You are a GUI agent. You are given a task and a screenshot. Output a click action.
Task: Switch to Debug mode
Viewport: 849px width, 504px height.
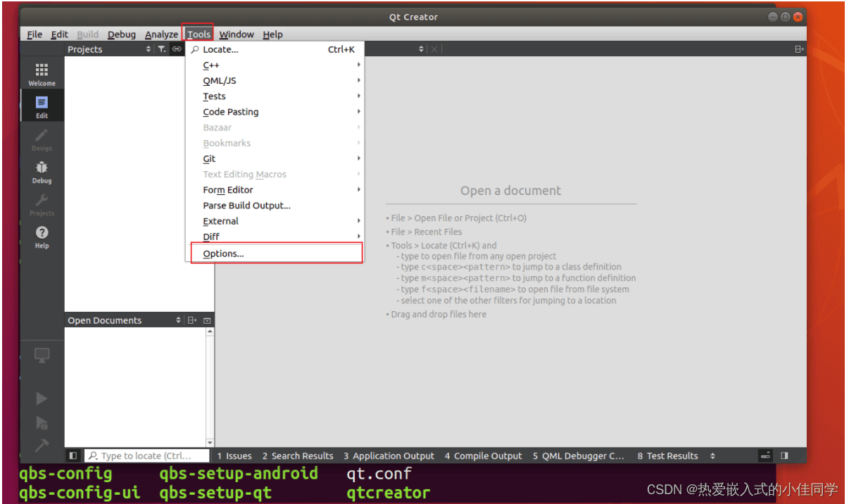[42, 172]
